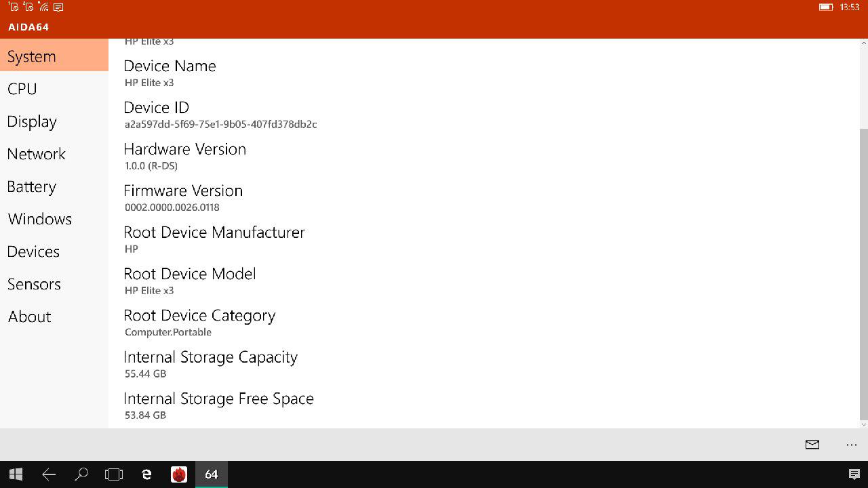868x488 pixels.
Task: Go to the Network section
Action: tap(54, 154)
